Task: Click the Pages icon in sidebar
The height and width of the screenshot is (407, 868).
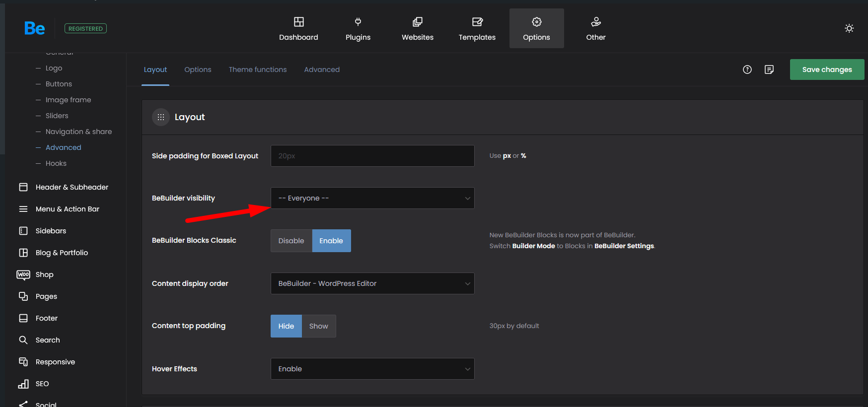Action: pyautogui.click(x=23, y=296)
